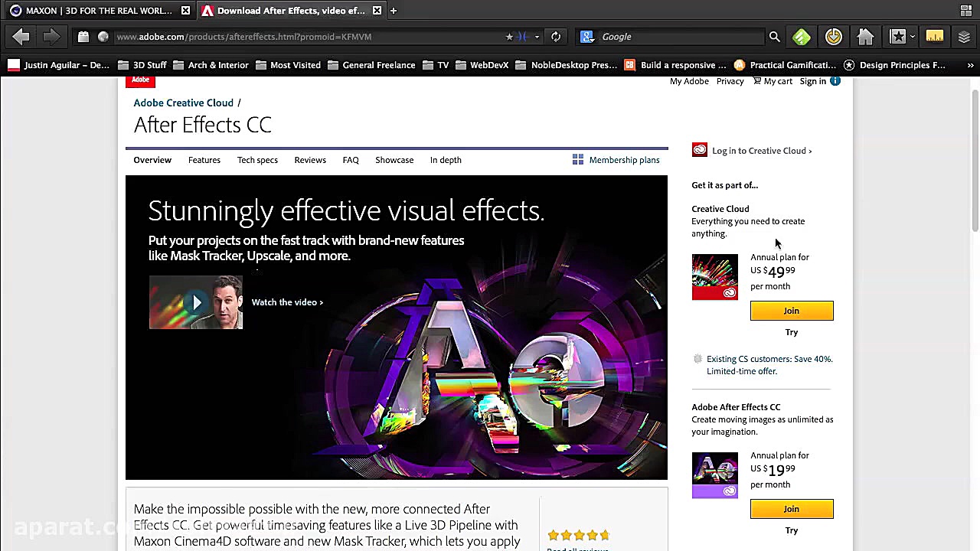Click Join for the US$49.99 Creative Cloud plan
Screen dimensions: 980x551
click(x=792, y=311)
